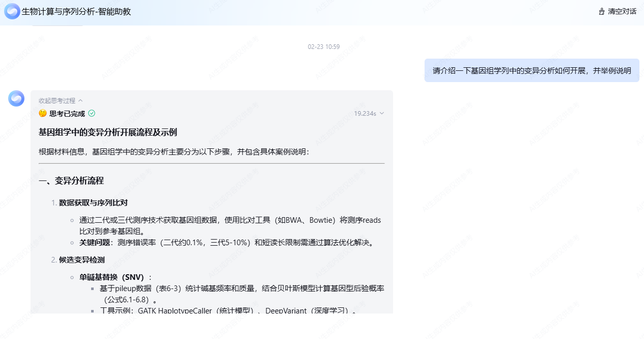This screenshot has width=644, height=339.
Task: Click the 思考已完成 status label
Action: tap(67, 113)
